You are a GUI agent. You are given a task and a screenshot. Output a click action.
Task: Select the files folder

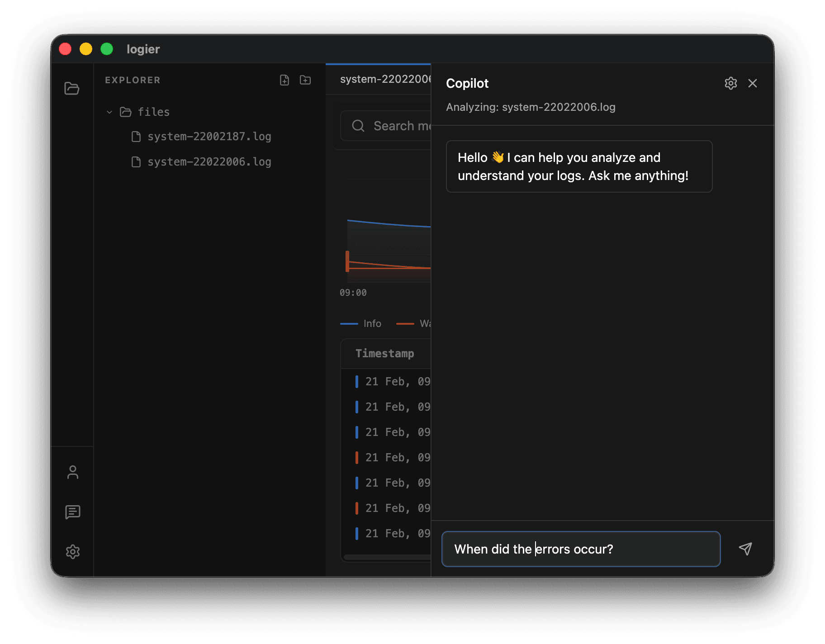click(x=145, y=112)
